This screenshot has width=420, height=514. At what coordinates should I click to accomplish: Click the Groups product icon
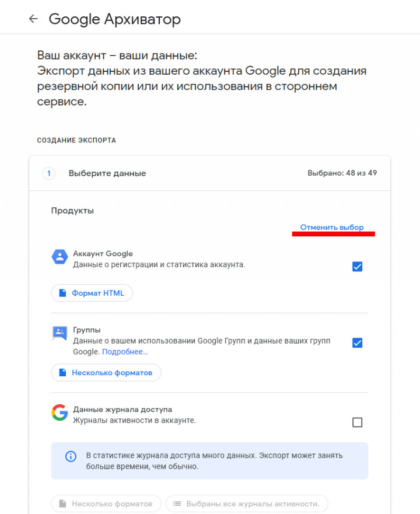click(60, 333)
